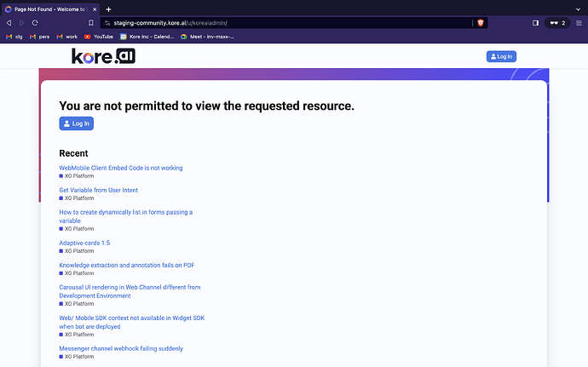Click XO Platform category under WebMobile Client topic
Screen dimensions: 588x367
point(77,175)
